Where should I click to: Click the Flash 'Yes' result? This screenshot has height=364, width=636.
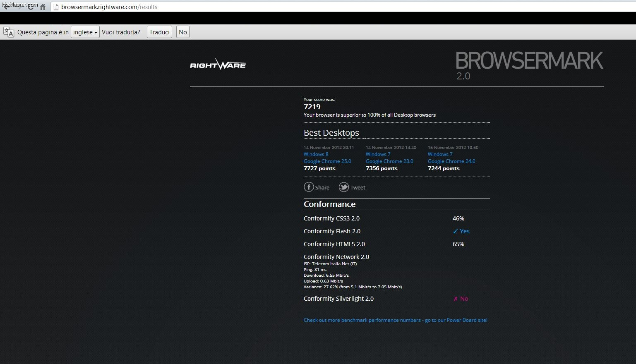tap(461, 231)
